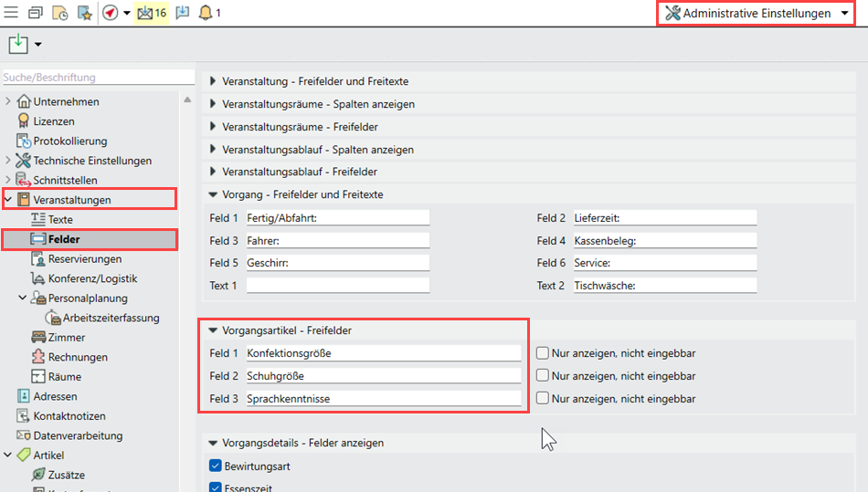The image size is (868, 492).
Task: Click the green download arrow icon
Action: [18, 44]
